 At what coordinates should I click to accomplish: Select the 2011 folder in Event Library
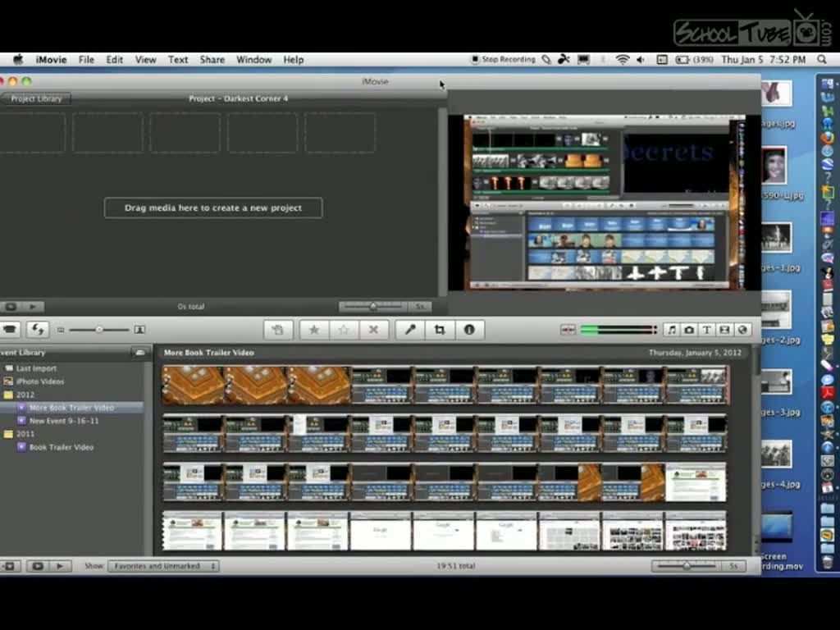pos(25,434)
